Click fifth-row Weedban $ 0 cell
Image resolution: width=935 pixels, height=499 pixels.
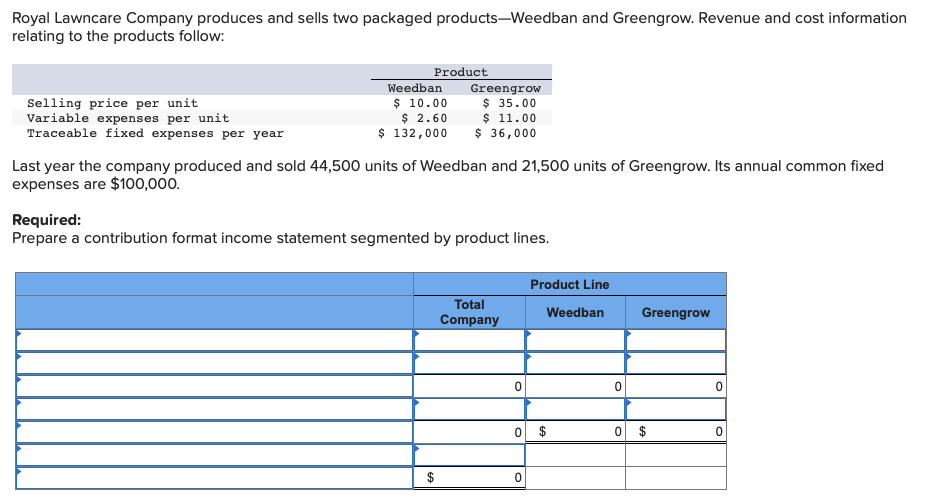point(575,432)
